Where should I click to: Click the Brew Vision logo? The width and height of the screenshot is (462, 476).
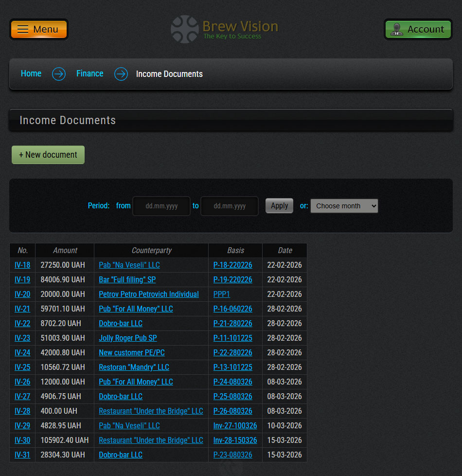pos(225,29)
